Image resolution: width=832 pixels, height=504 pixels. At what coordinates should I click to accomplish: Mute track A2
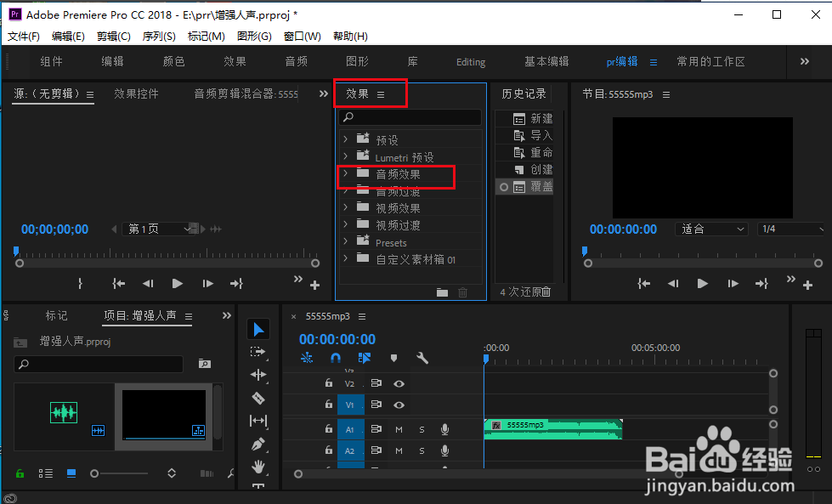(x=399, y=450)
